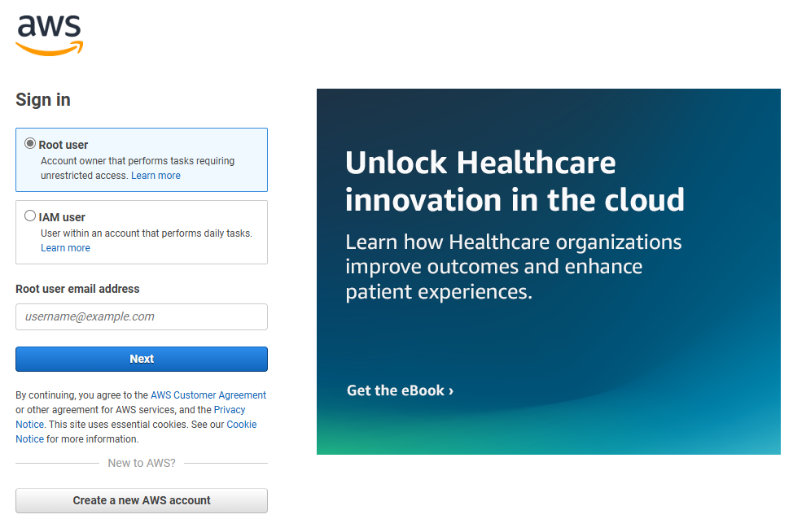The image size is (793, 532).
Task: Open the Privacy Notice link
Action: (x=230, y=410)
